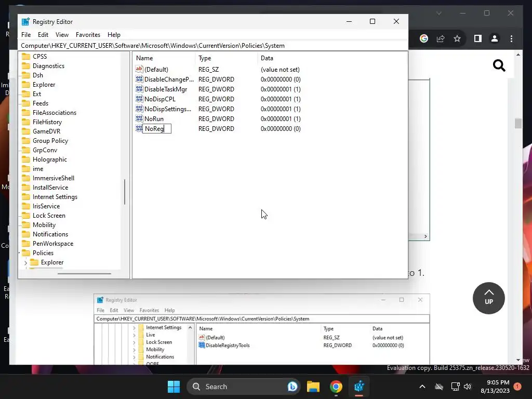Select the CPSS folder icon
The width and height of the screenshot is (532, 399).
point(26,56)
